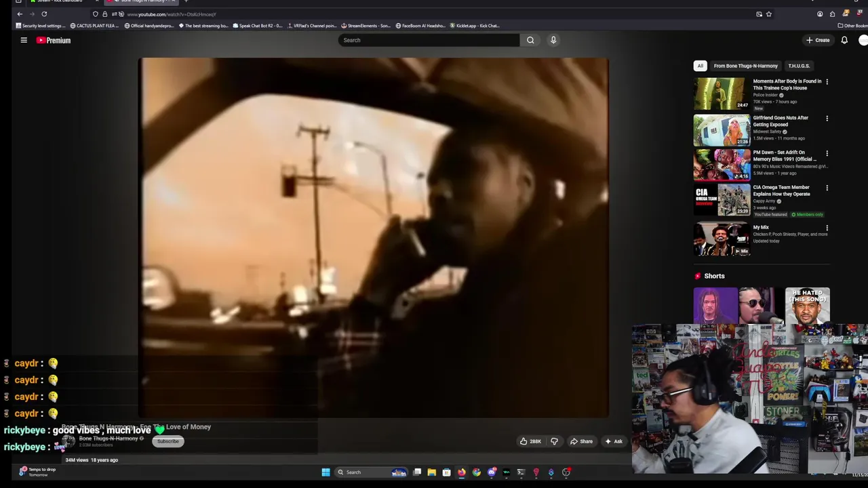The image size is (868, 488).
Task: Open PM Dawn Set Adrift On Memory Bliss thumbnail
Action: 722,164
